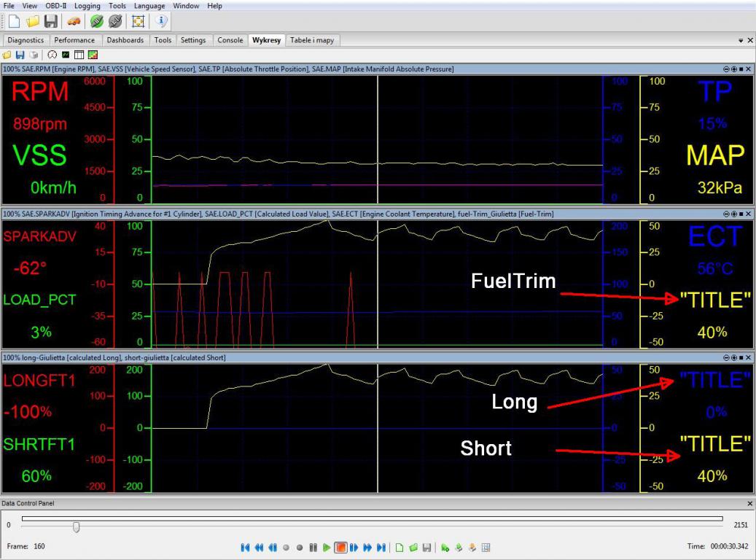The image size is (756, 560).
Task: Open the Tabele i mapy tab
Action: point(311,40)
